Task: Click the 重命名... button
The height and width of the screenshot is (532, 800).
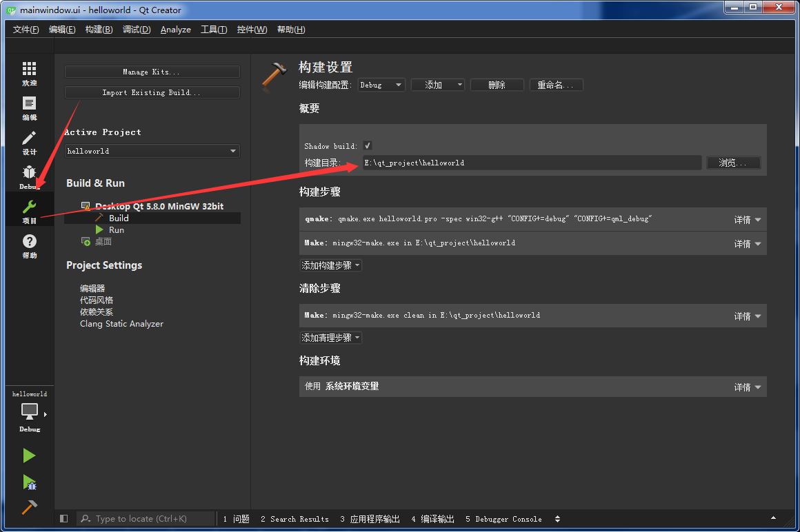Action: pos(556,85)
